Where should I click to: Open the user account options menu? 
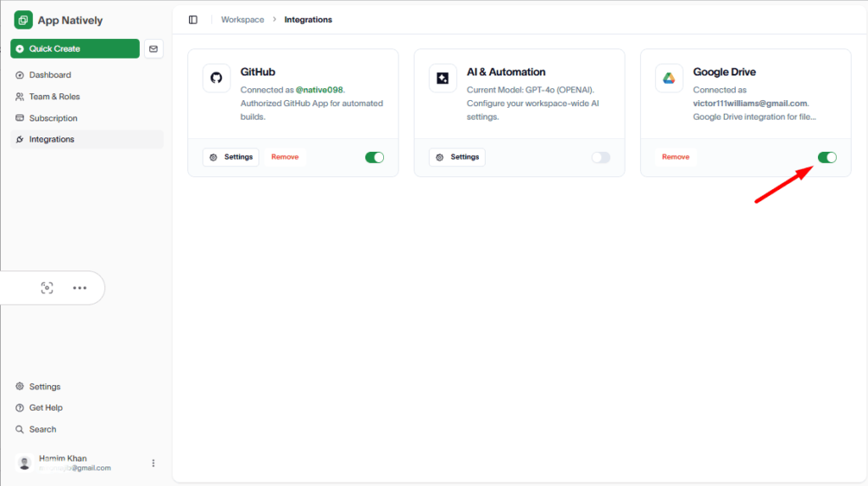point(153,463)
